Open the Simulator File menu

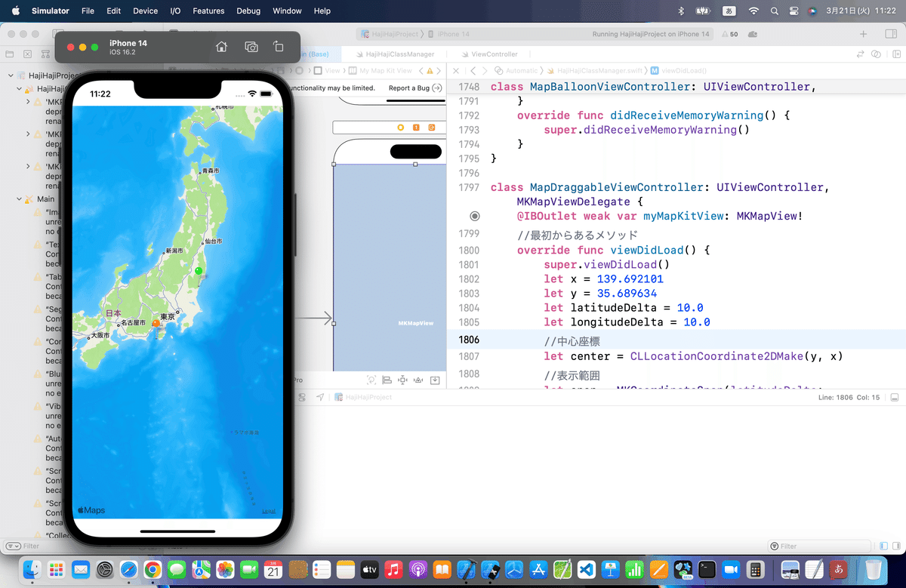pyautogui.click(x=88, y=11)
